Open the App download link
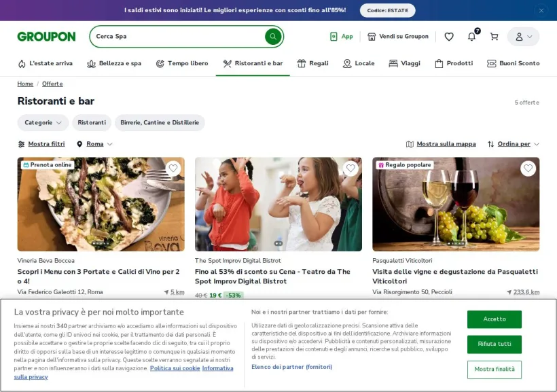Viewport: 557px width, 392px height. coord(342,36)
